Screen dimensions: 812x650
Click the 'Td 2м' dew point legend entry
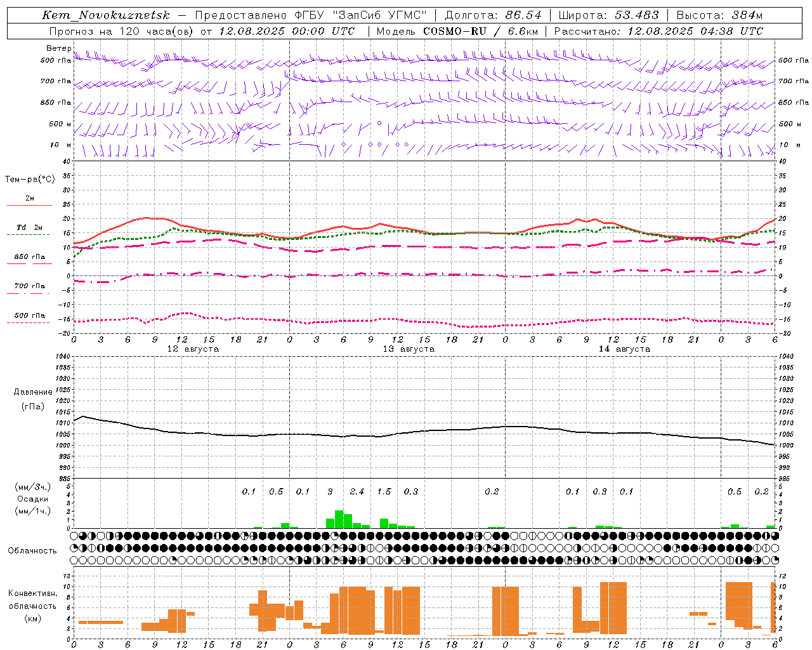(x=30, y=227)
